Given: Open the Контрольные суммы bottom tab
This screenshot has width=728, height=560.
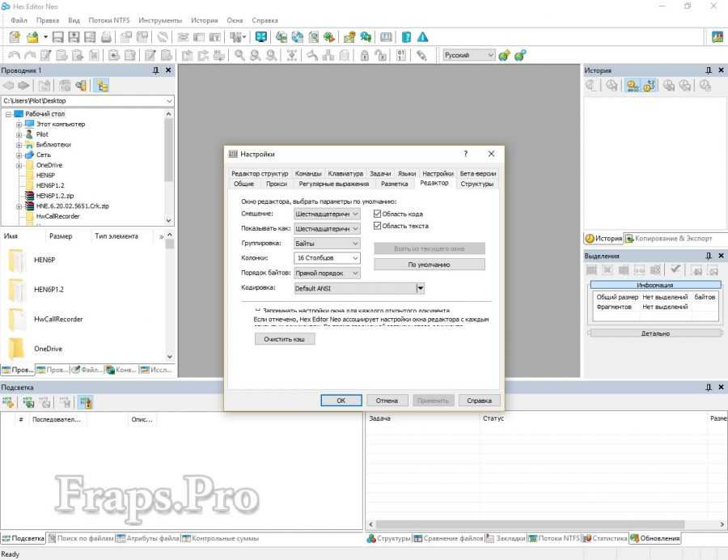Looking at the screenshot, I should coord(221,538).
